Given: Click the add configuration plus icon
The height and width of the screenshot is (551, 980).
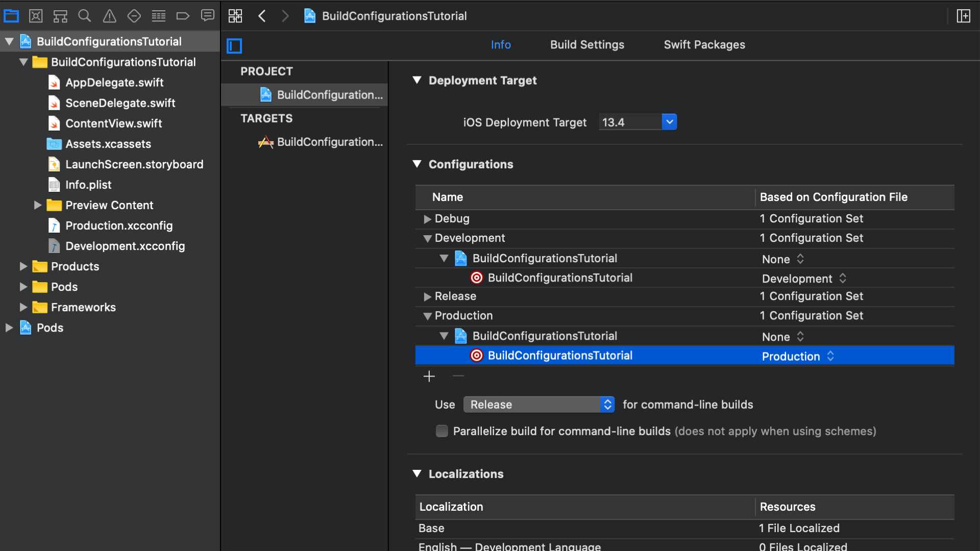Looking at the screenshot, I should 429,375.
